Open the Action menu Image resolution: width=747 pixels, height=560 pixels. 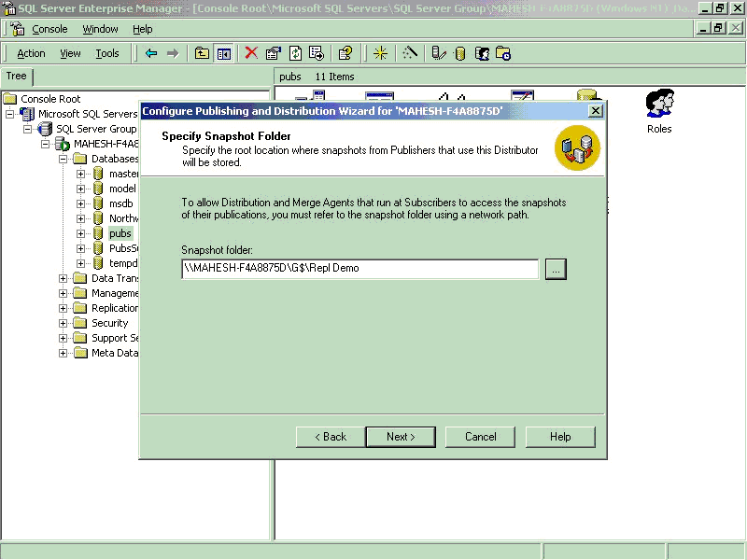coord(31,53)
